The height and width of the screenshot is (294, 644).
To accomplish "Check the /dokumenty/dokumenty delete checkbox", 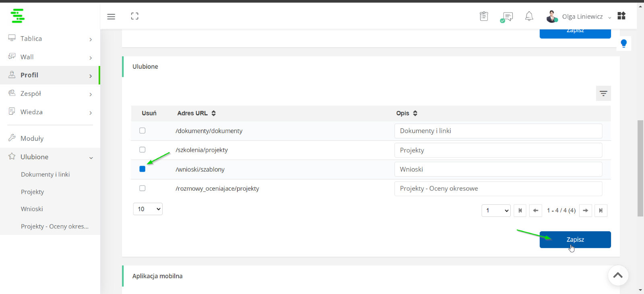I will pos(142,130).
